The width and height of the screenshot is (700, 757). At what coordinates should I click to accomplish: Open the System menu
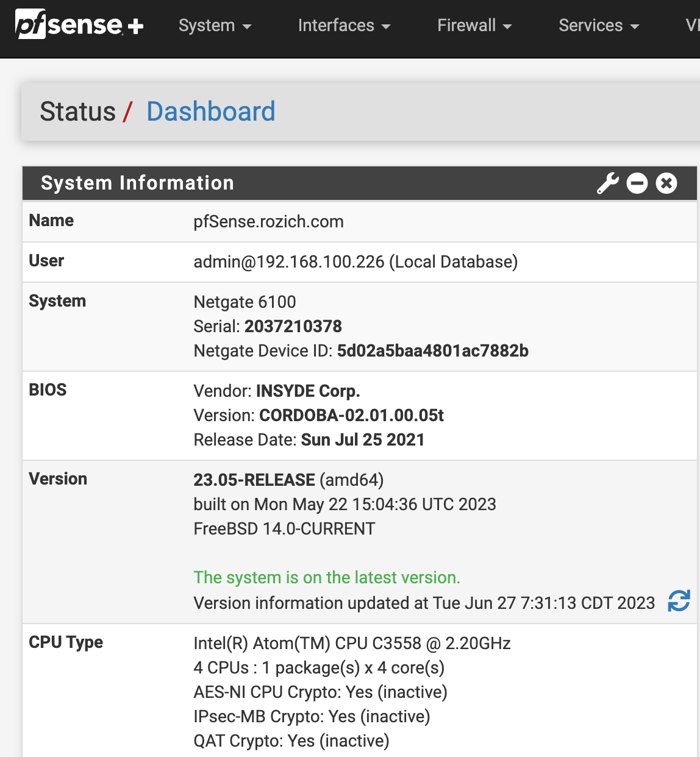pos(215,26)
